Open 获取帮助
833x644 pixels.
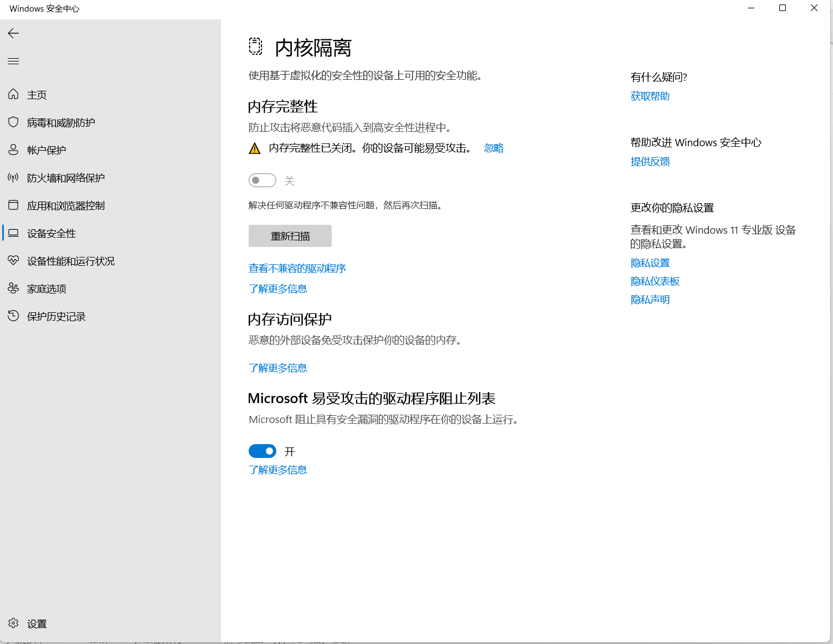click(x=650, y=96)
